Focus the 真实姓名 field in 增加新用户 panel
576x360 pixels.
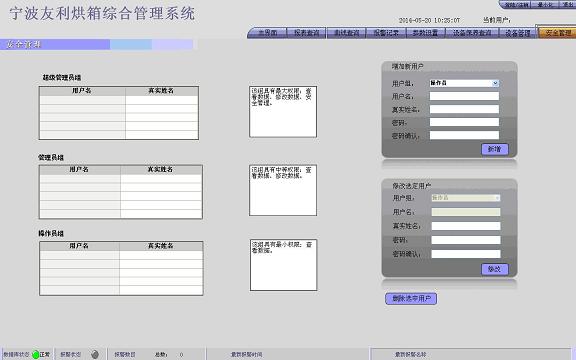464,109
